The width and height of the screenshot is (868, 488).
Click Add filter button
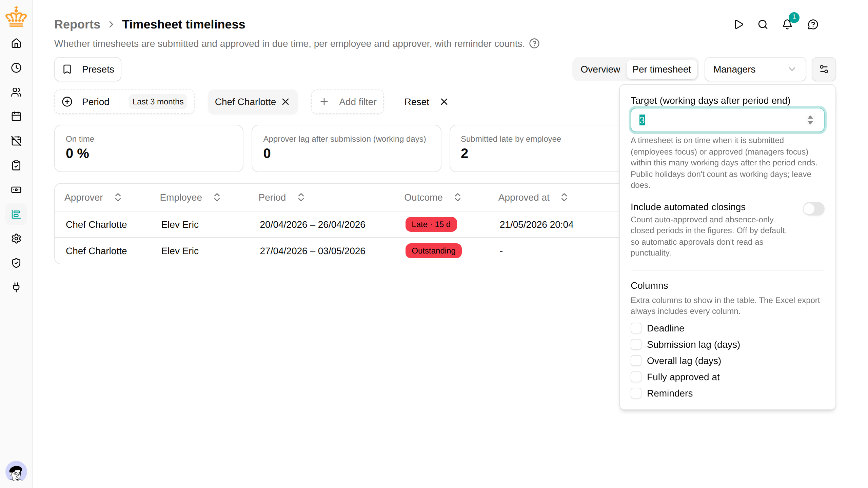(x=348, y=102)
